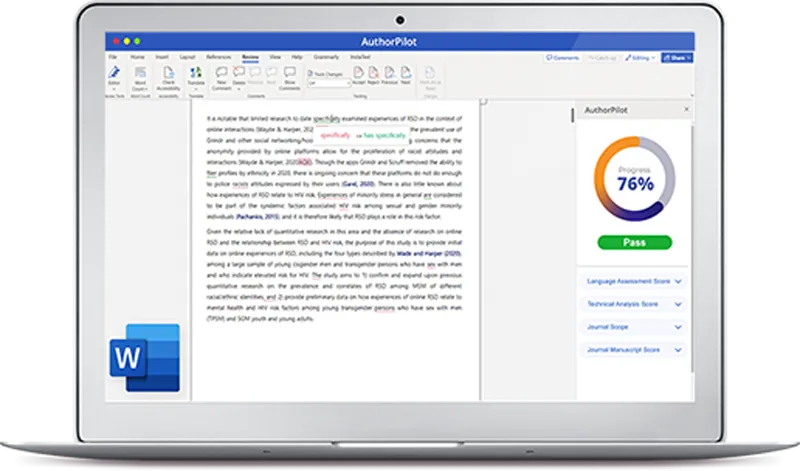Reject the tracked change
The height and width of the screenshot is (471, 800).
(x=373, y=75)
